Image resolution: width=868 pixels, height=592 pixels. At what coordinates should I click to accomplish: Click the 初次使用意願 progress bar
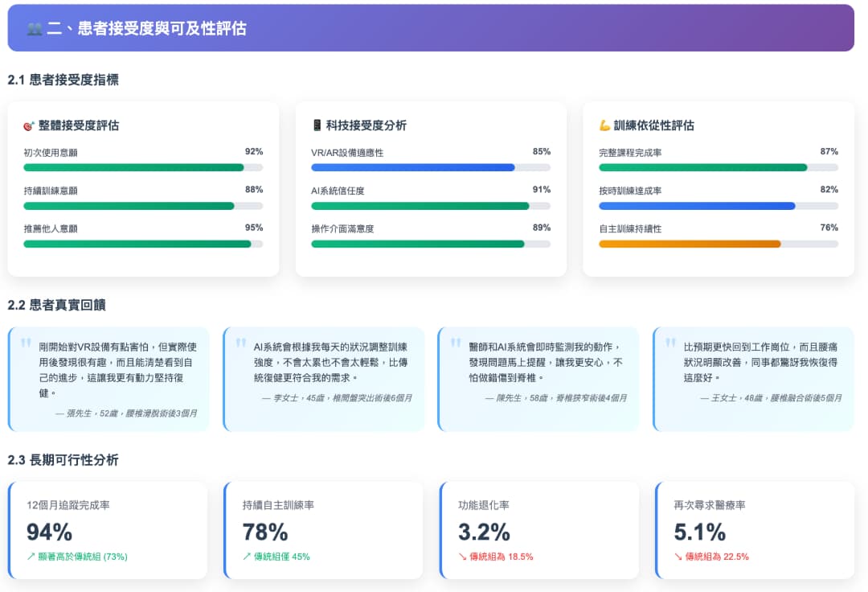point(143,168)
